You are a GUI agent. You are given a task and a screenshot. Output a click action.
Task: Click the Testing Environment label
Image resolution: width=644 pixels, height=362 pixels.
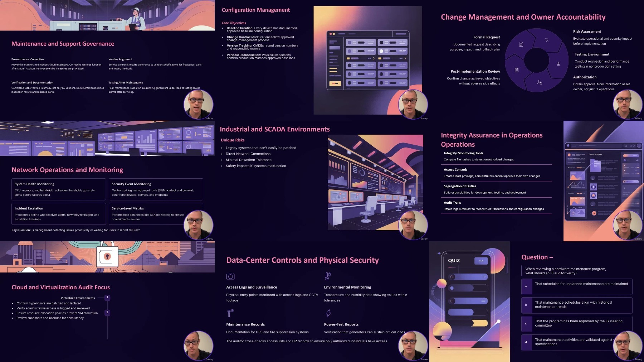592,54
